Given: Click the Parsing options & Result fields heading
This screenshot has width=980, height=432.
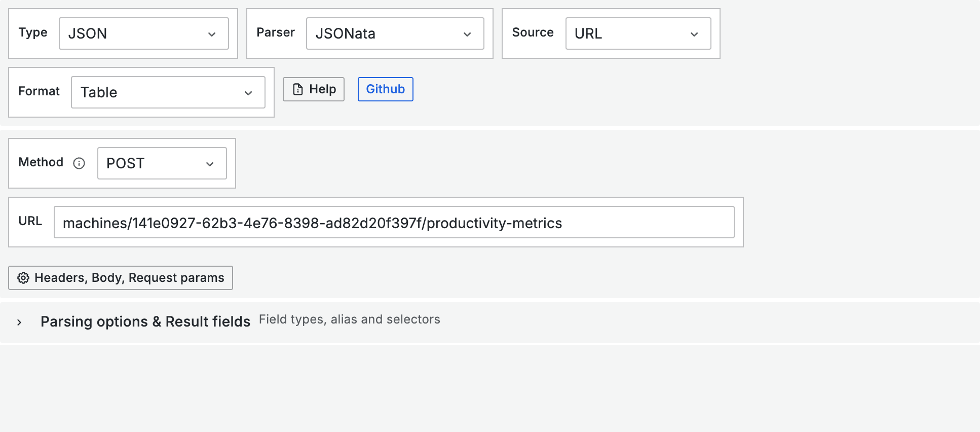Looking at the screenshot, I should click(x=145, y=321).
